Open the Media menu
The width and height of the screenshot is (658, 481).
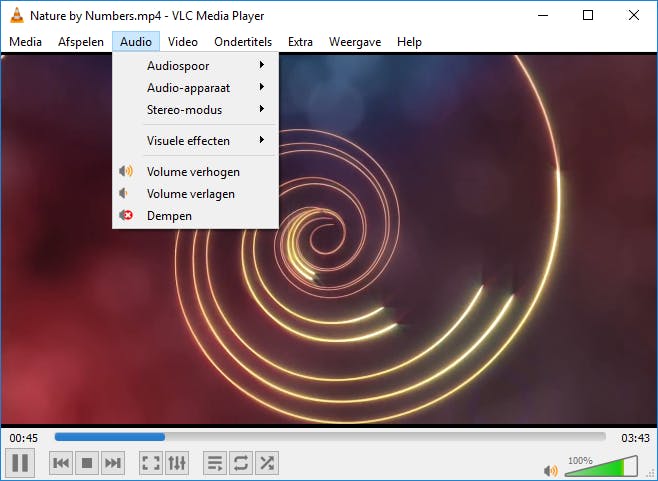[x=25, y=42]
